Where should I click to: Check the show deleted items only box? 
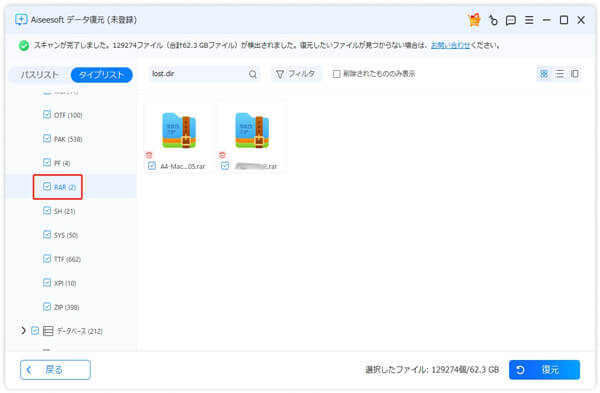pyautogui.click(x=336, y=74)
